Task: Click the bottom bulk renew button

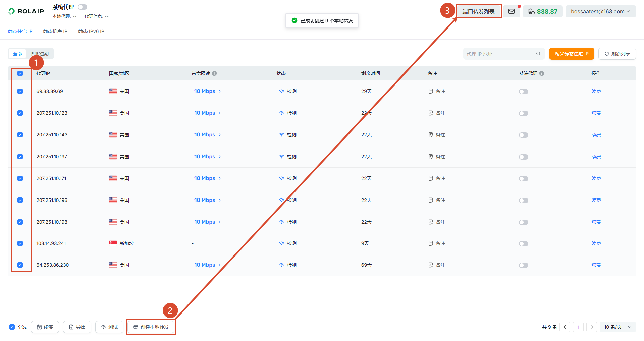Action: (x=45, y=327)
